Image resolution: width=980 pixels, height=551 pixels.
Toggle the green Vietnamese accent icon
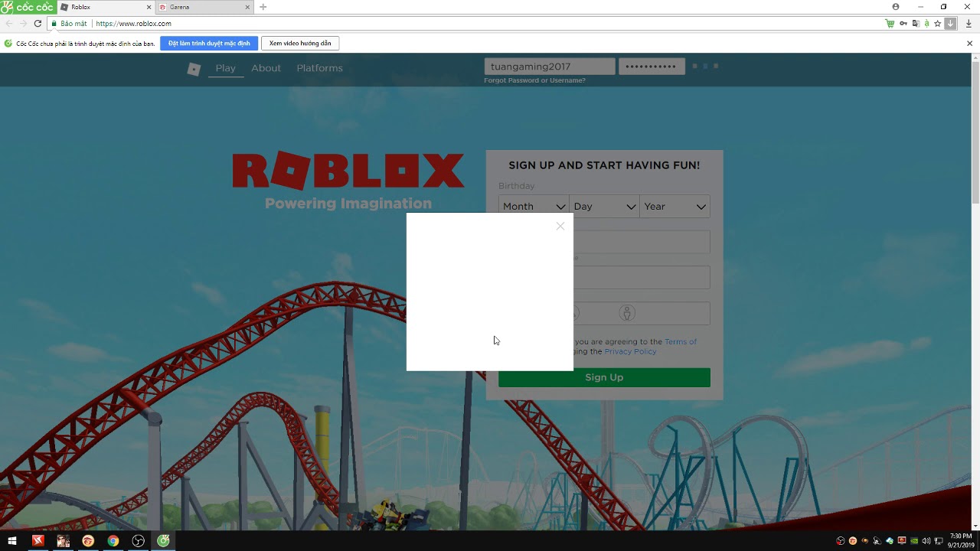pyautogui.click(x=926, y=24)
